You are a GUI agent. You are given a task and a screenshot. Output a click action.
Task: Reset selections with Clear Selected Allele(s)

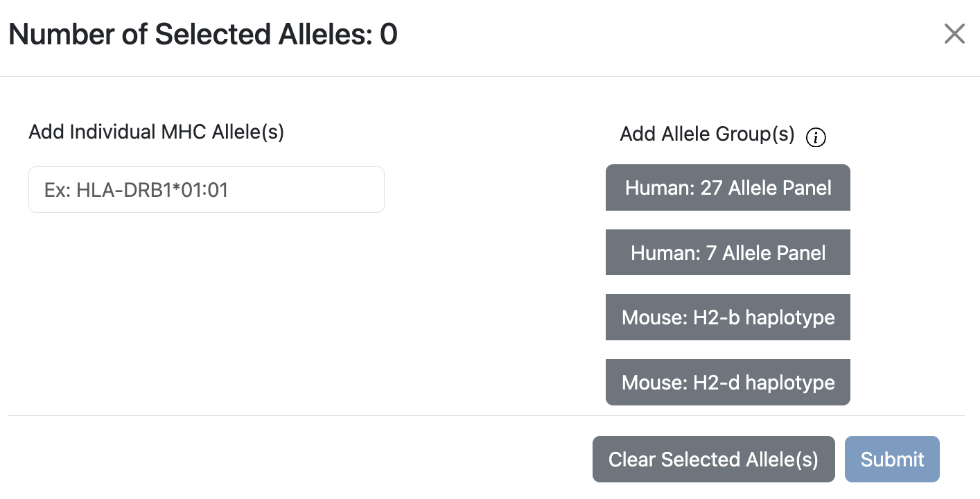[x=713, y=459]
